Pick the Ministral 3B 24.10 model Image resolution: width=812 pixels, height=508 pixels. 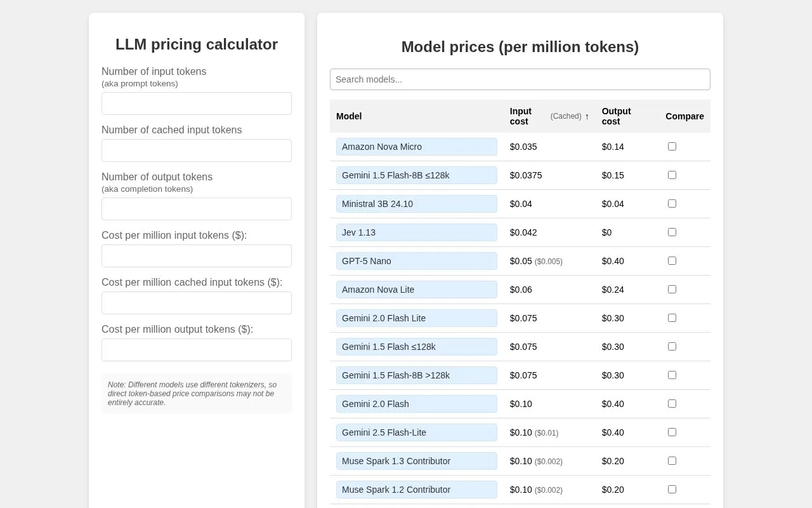[417, 204]
